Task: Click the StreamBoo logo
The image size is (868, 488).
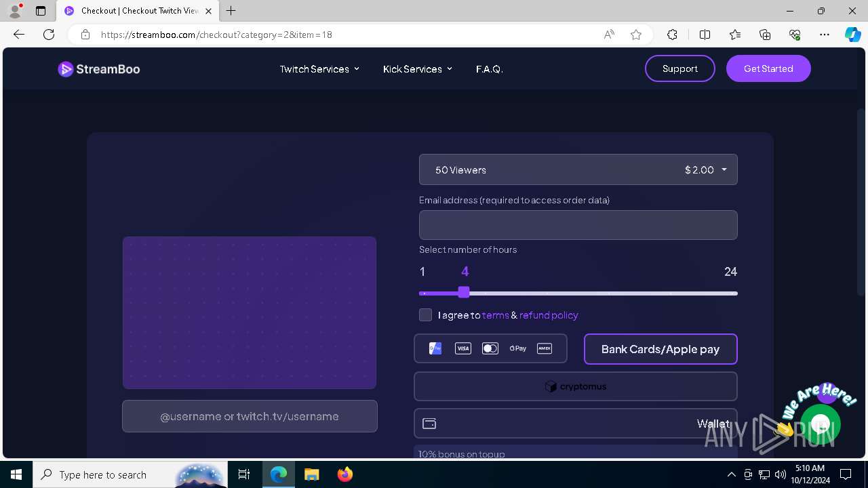Action: pos(99,69)
